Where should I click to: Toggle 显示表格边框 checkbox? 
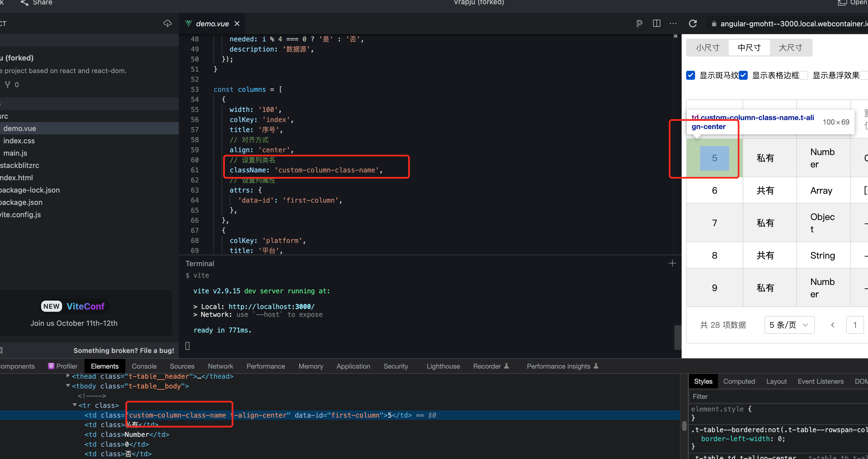[743, 75]
